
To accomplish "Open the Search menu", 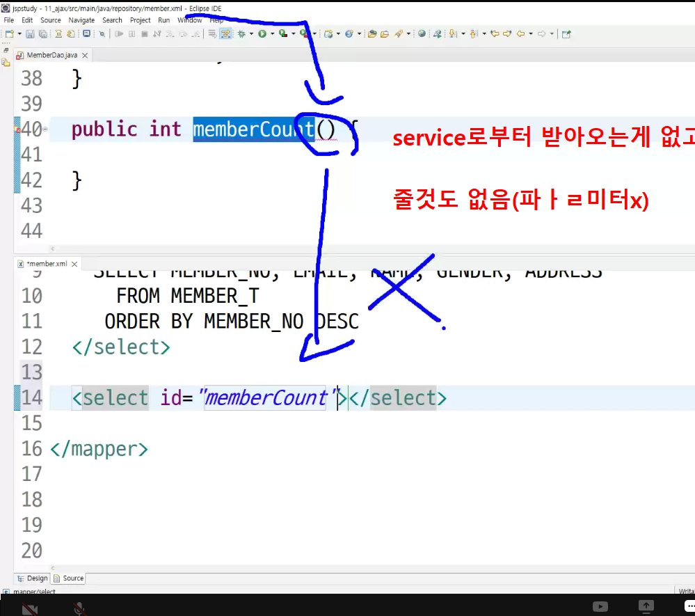I will pos(112,20).
